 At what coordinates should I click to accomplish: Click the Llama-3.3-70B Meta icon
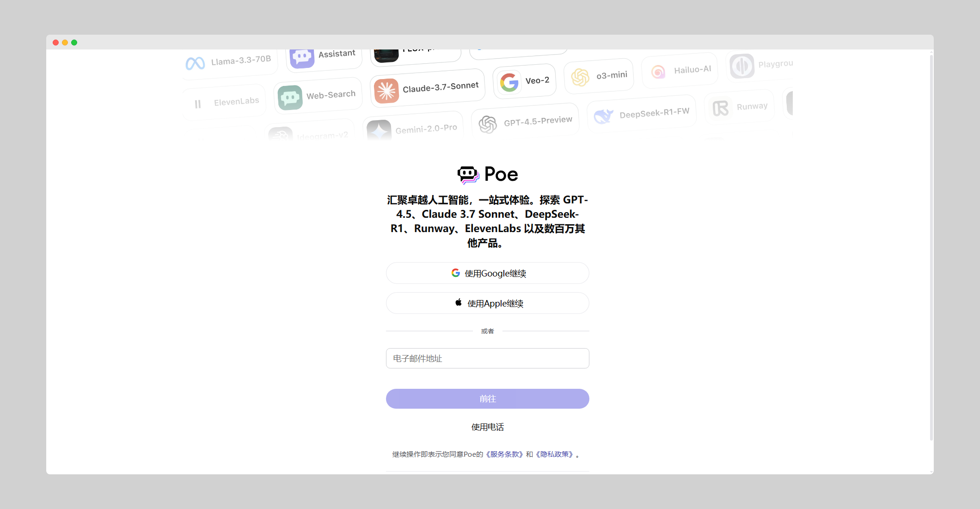tap(195, 63)
